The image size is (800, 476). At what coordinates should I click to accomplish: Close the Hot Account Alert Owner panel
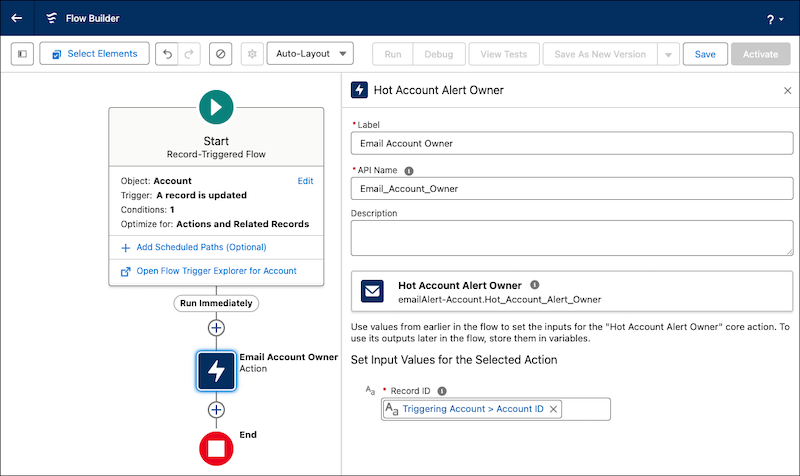click(787, 90)
